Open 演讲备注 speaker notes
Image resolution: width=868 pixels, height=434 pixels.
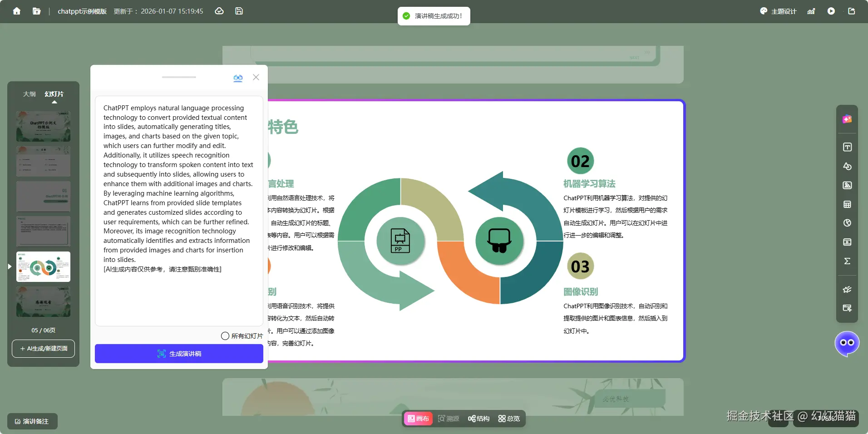click(32, 421)
